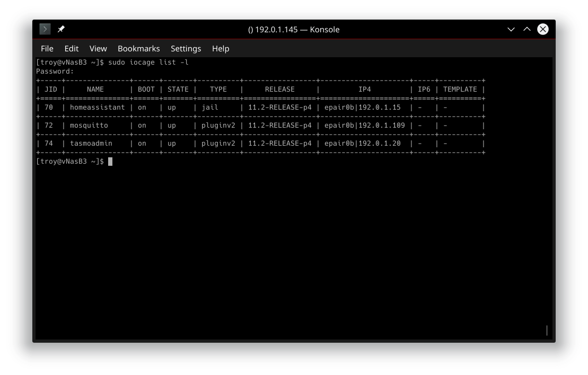Click the cursor at the last shell prompt
The height and width of the screenshot is (375, 588).
(110, 162)
